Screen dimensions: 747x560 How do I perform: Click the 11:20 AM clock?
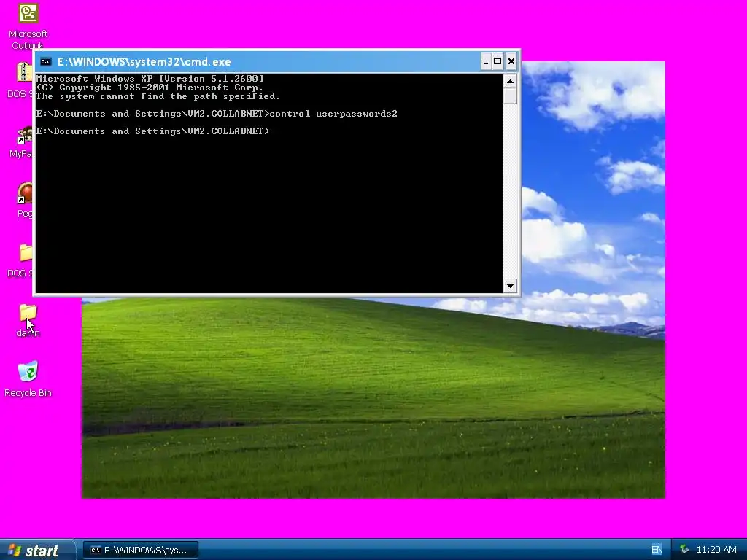coord(716,550)
